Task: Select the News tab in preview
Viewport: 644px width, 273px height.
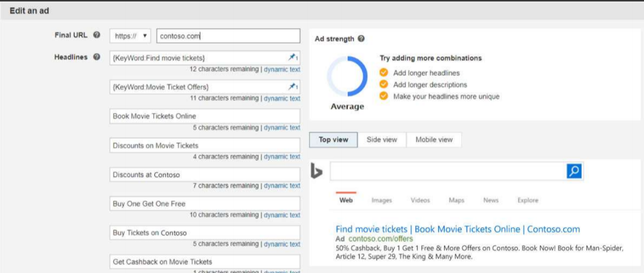Action: tap(491, 200)
